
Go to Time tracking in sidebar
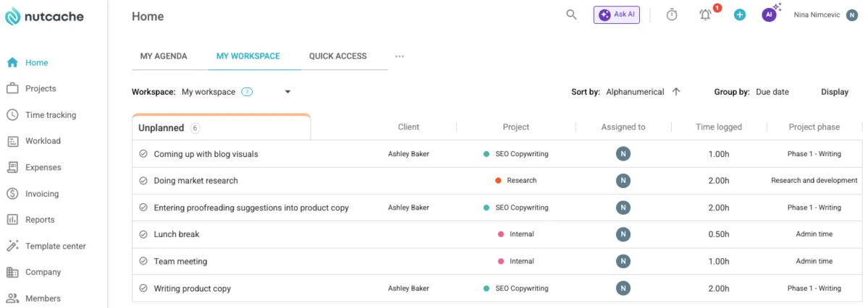[x=51, y=115]
